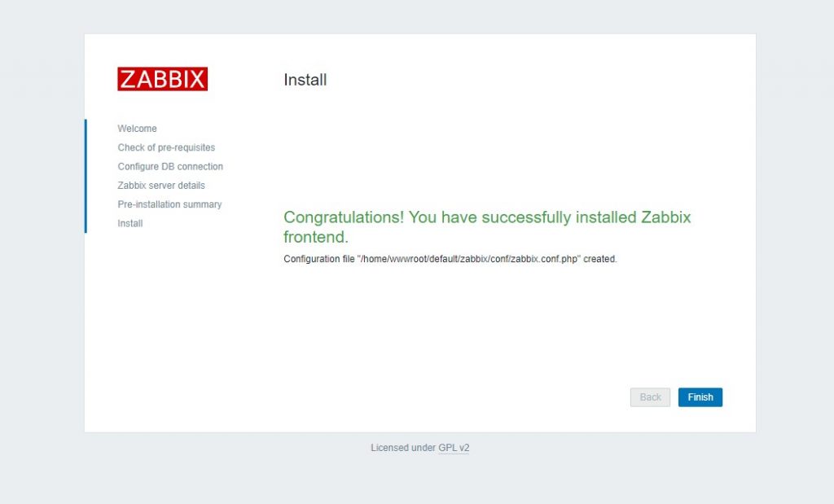This screenshot has width=834, height=504.
Task: Open the GPL v2 license link
Action: coord(454,448)
